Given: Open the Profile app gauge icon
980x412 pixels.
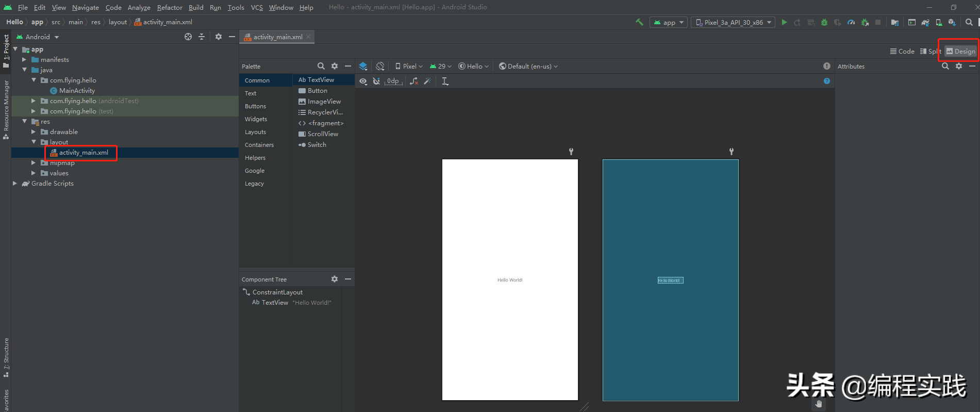Looking at the screenshot, I should click(x=851, y=22).
